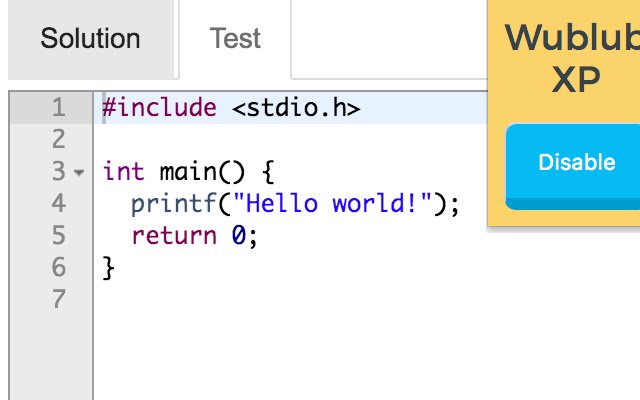
Task: Click line number 4 in gutter
Action: click(x=58, y=203)
